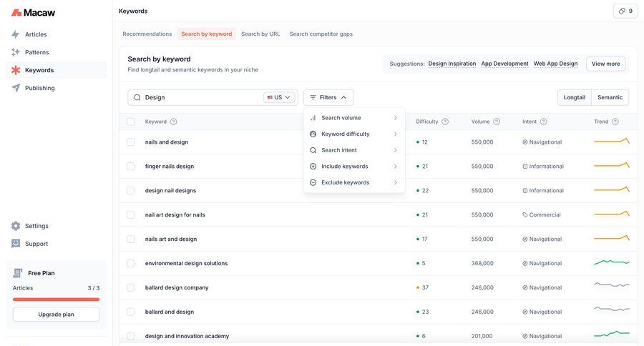644x346 pixels.
Task: Click the Design Inspiration suggestion link
Action: (x=452, y=64)
